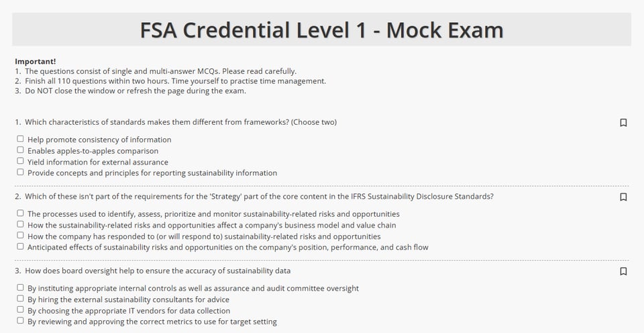Check 'Provide concepts and principles' answer

20,173
